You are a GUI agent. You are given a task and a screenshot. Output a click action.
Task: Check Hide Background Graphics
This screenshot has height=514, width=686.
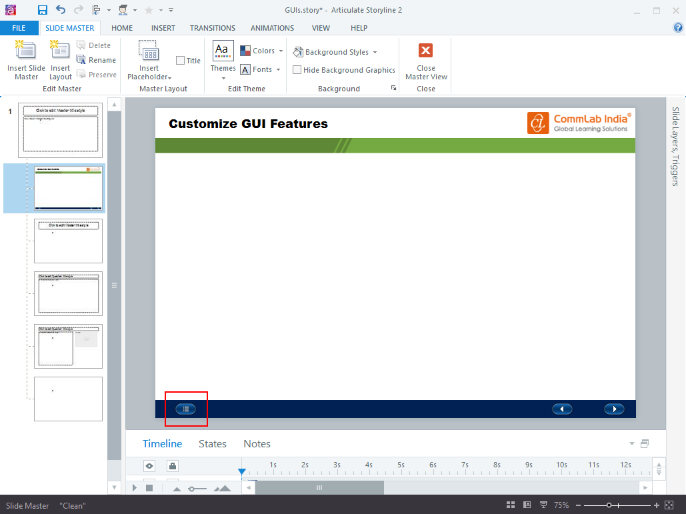[298, 70]
